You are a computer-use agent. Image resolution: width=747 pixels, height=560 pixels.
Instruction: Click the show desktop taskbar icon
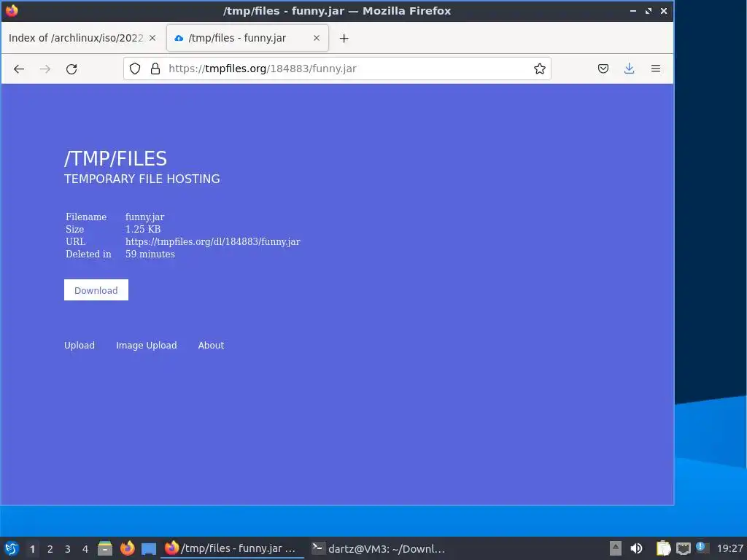click(x=149, y=548)
